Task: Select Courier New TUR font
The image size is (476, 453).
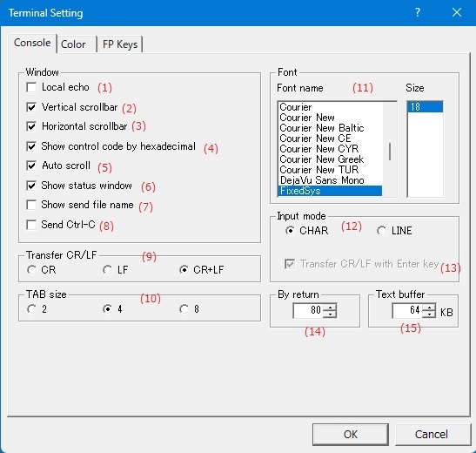Action: pos(330,170)
